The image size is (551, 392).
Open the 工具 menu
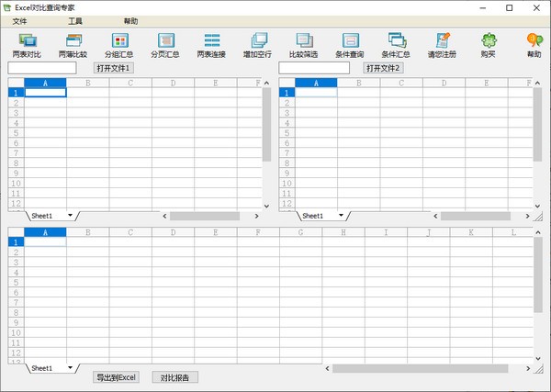(75, 21)
